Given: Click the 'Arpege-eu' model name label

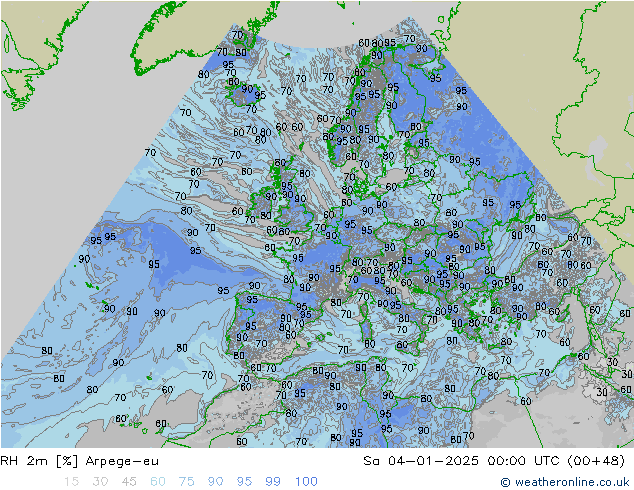Looking at the screenshot, I should [x=122, y=461].
